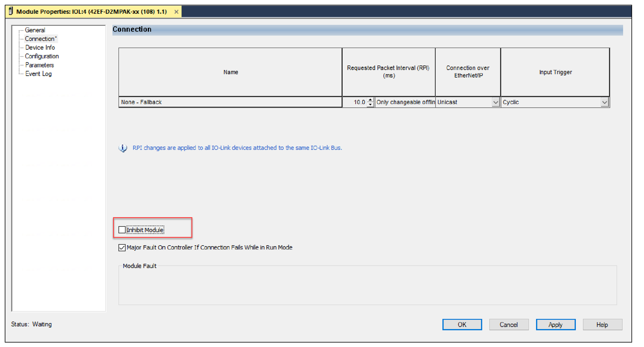This screenshot has width=644, height=347.
Task: Select the Connection tree item
Action: coord(41,39)
